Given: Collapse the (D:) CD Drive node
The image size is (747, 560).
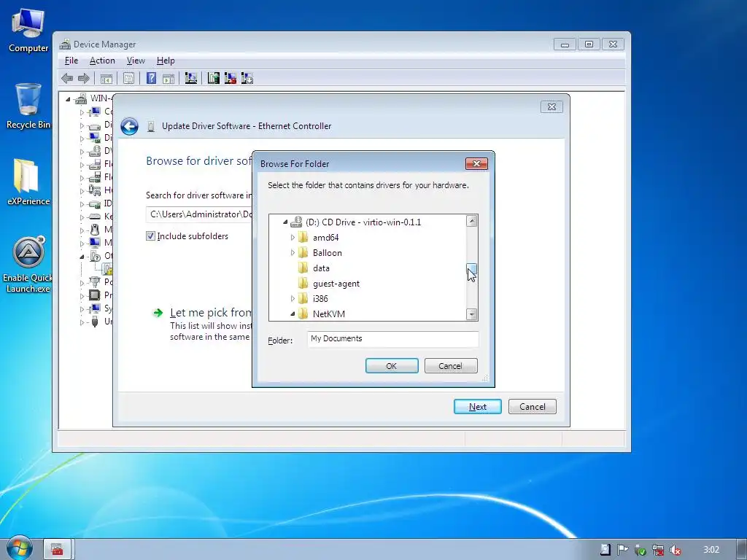Looking at the screenshot, I should tap(285, 222).
